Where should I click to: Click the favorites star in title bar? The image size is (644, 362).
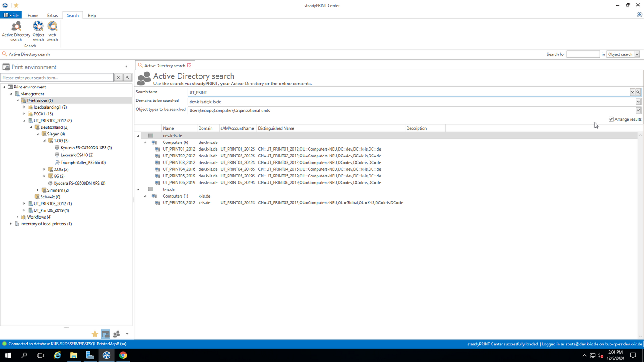pos(16,5)
